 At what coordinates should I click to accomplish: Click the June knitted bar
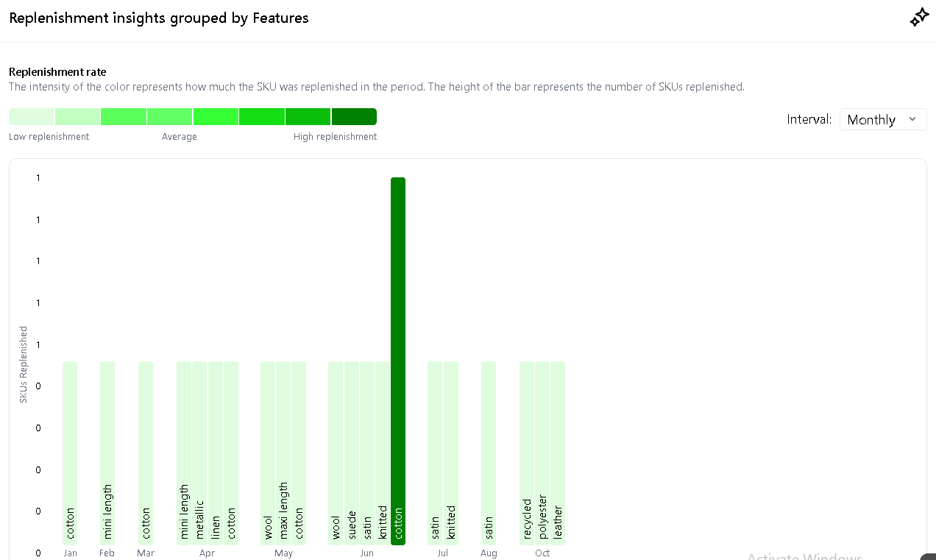pyautogui.click(x=383, y=453)
